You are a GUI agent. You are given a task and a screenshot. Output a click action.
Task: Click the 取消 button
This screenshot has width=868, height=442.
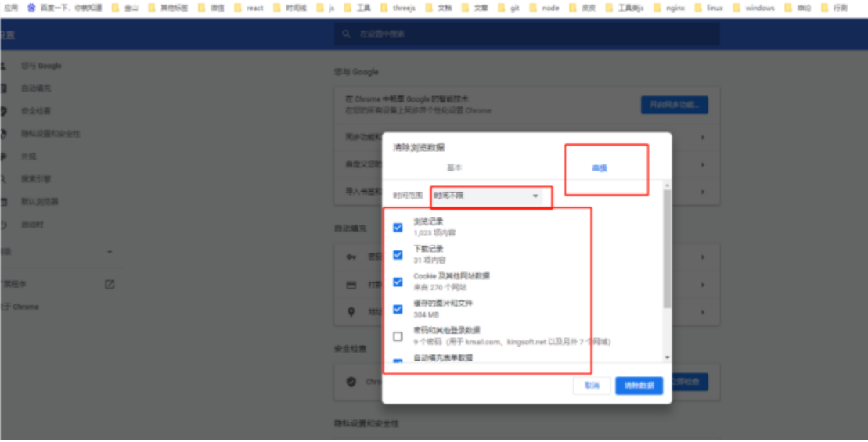592,386
